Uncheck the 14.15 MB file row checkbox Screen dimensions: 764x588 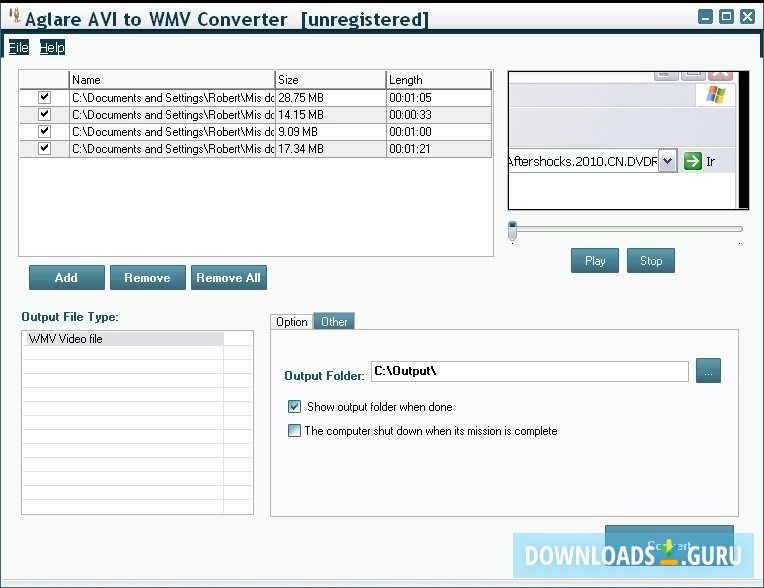coord(44,114)
